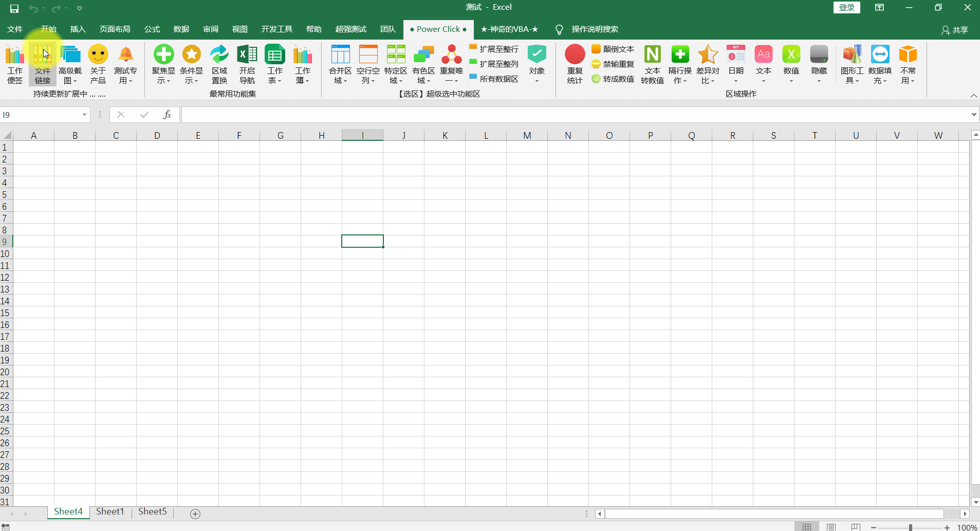Open the 工作簿 workbook tools
The width and height of the screenshot is (980, 531).
(x=303, y=64)
